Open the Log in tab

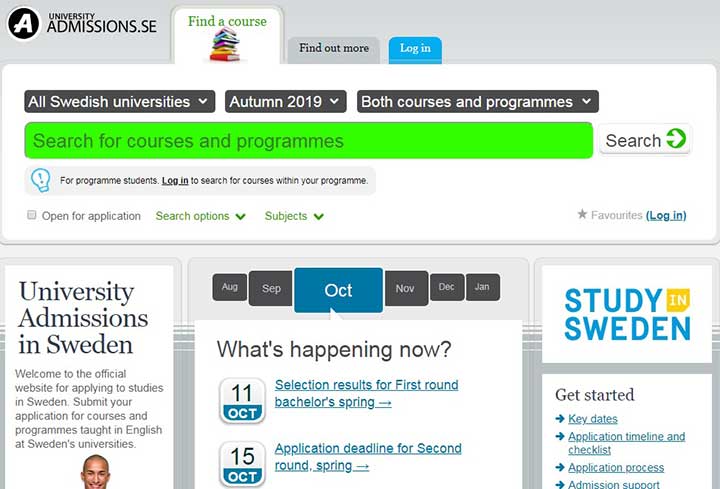[415, 50]
